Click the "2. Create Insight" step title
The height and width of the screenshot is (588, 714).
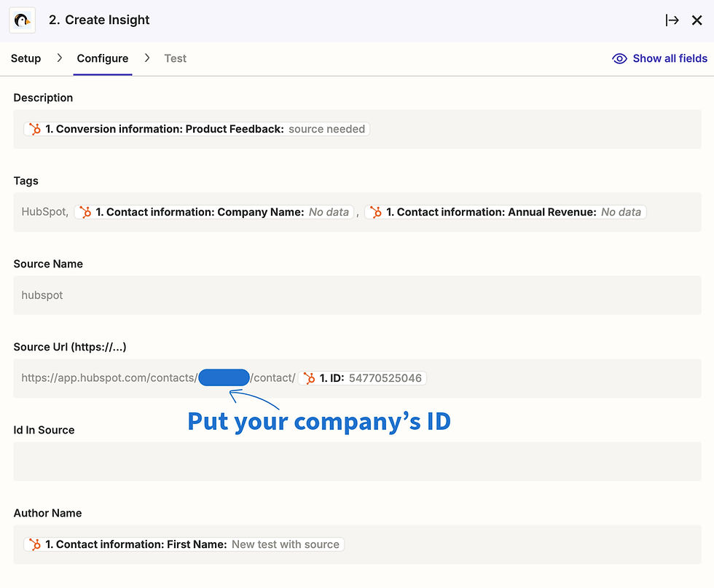tap(99, 20)
